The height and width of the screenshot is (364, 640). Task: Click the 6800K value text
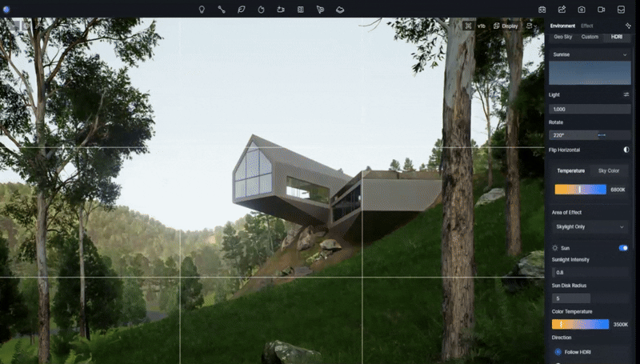(x=618, y=190)
